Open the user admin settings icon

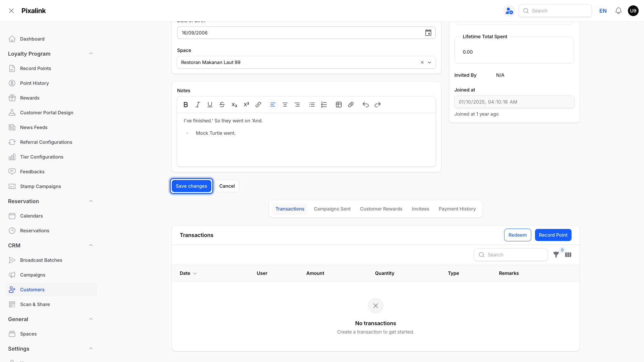coord(509,11)
